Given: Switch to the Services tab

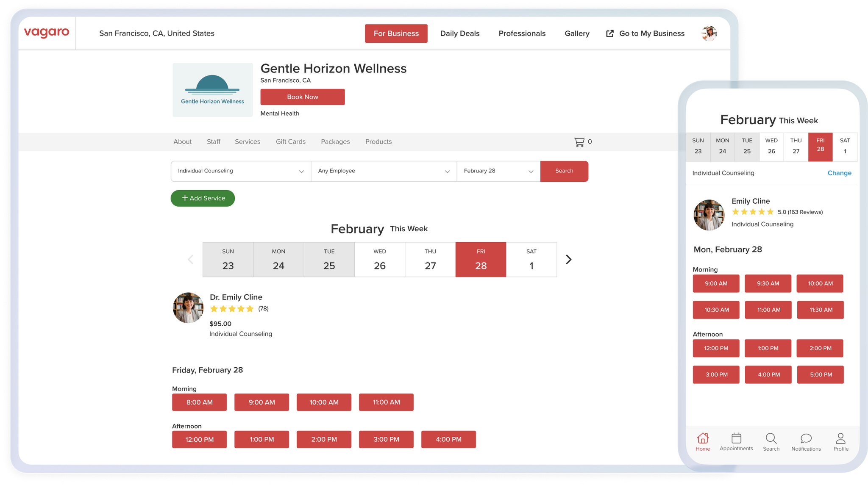Looking at the screenshot, I should click(x=248, y=142).
